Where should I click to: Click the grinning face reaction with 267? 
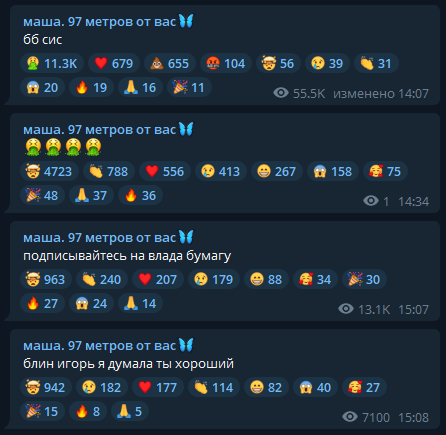[x=277, y=171]
